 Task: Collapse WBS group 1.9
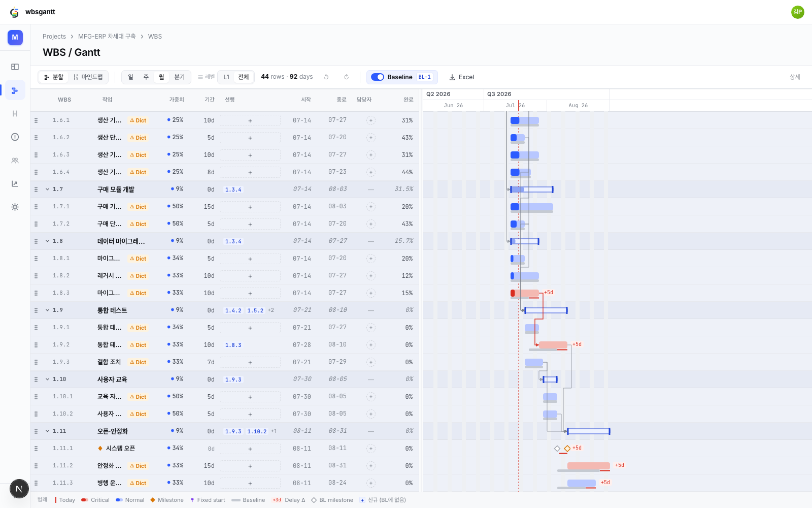[x=48, y=310]
